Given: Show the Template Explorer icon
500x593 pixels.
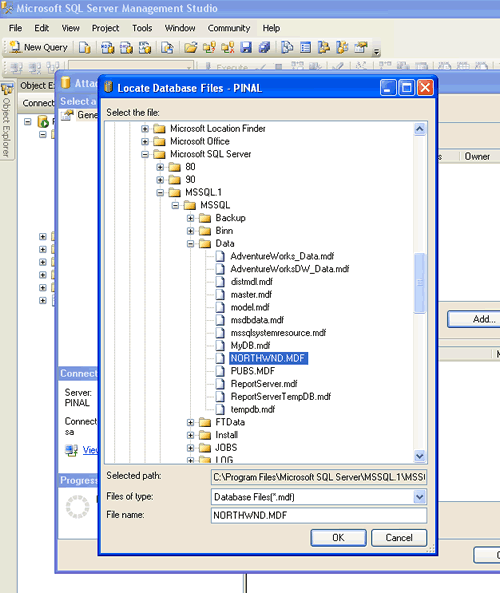Looking at the screenshot, I should point(342,48).
